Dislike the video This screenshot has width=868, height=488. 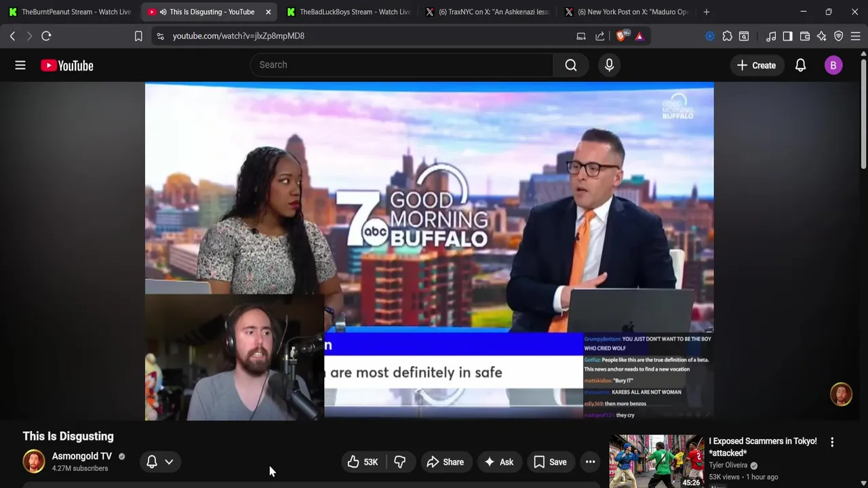pos(400,462)
